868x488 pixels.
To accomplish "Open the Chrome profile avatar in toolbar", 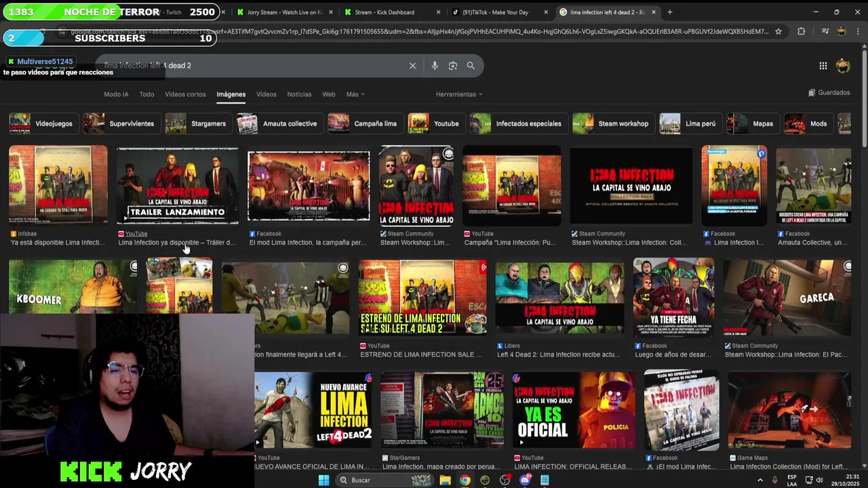I will click(842, 31).
